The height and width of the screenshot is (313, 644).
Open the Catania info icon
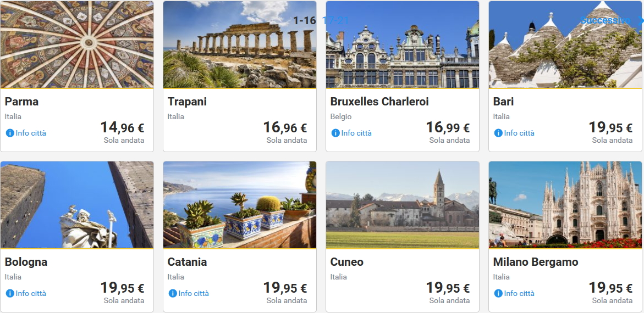pos(173,294)
